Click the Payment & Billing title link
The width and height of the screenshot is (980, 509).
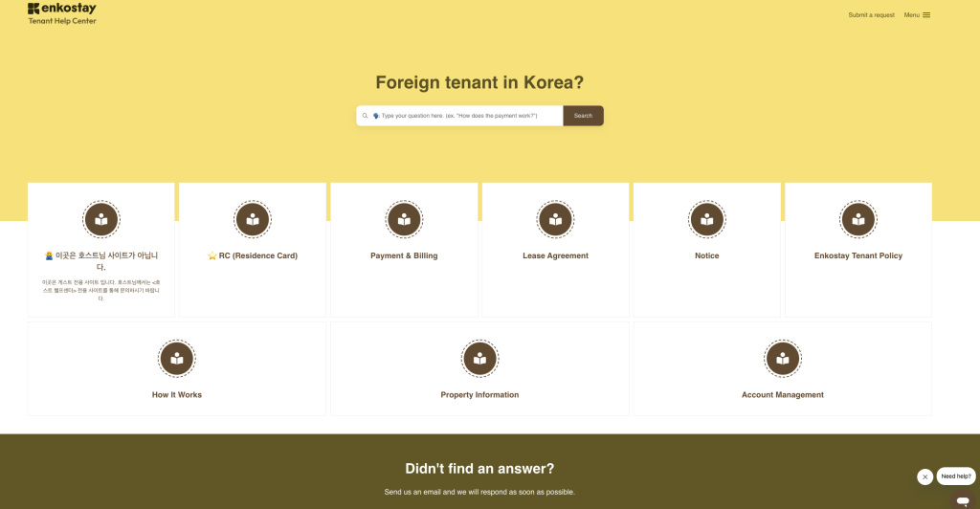pyautogui.click(x=404, y=255)
